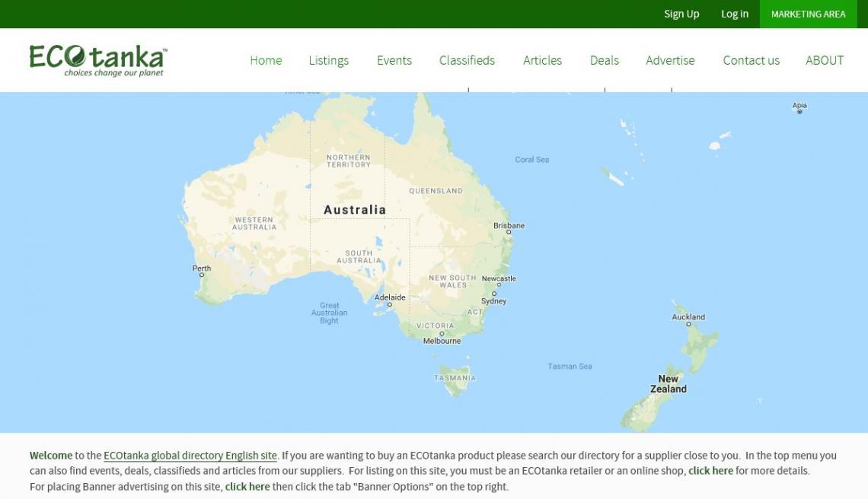Click the Melbourne city marker on map
868x499 pixels.
(x=442, y=334)
